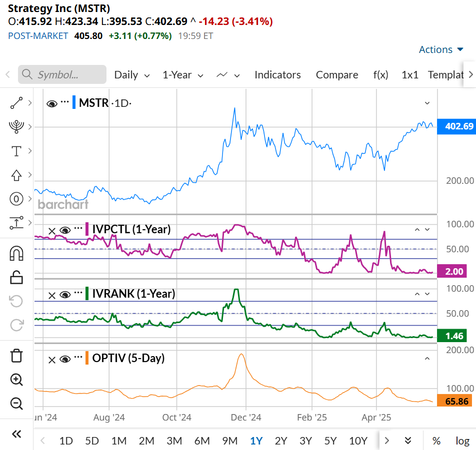Image resolution: width=476 pixels, height=450 pixels.
Task: Select the text annotation tool
Action: pos(16,151)
